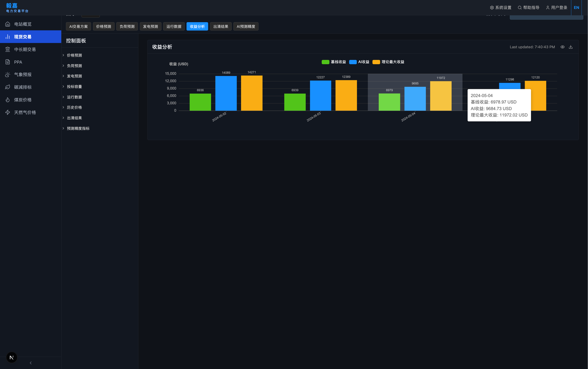Click the 收益 (USD) axis title
Image resolution: width=588 pixels, height=369 pixels.
(x=179, y=64)
